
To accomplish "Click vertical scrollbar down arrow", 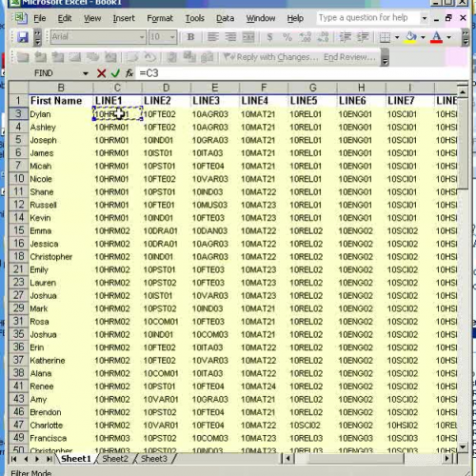I will pos(463,446).
